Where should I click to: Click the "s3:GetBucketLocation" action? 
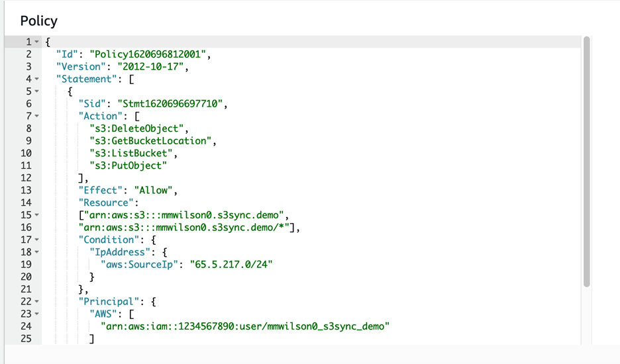click(x=150, y=141)
